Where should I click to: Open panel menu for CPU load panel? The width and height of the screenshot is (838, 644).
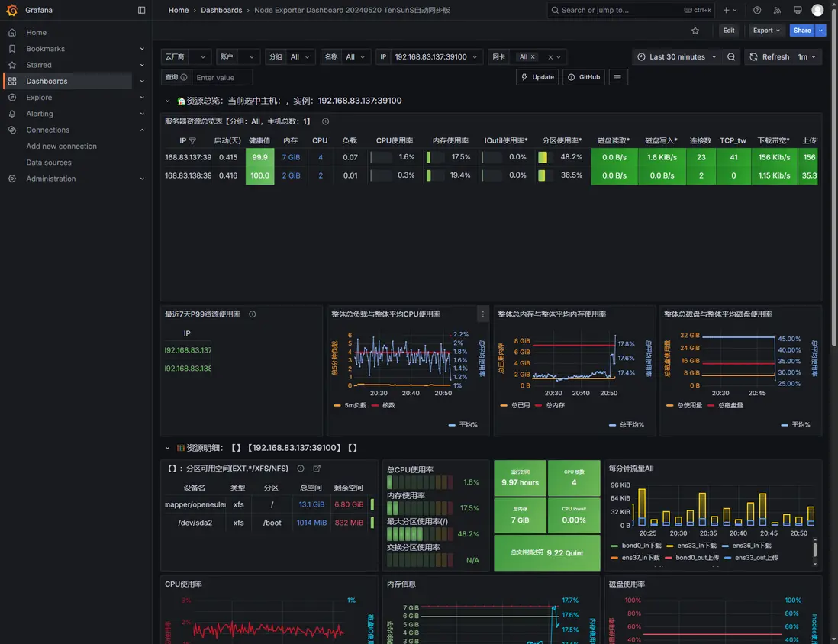(x=482, y=314)
